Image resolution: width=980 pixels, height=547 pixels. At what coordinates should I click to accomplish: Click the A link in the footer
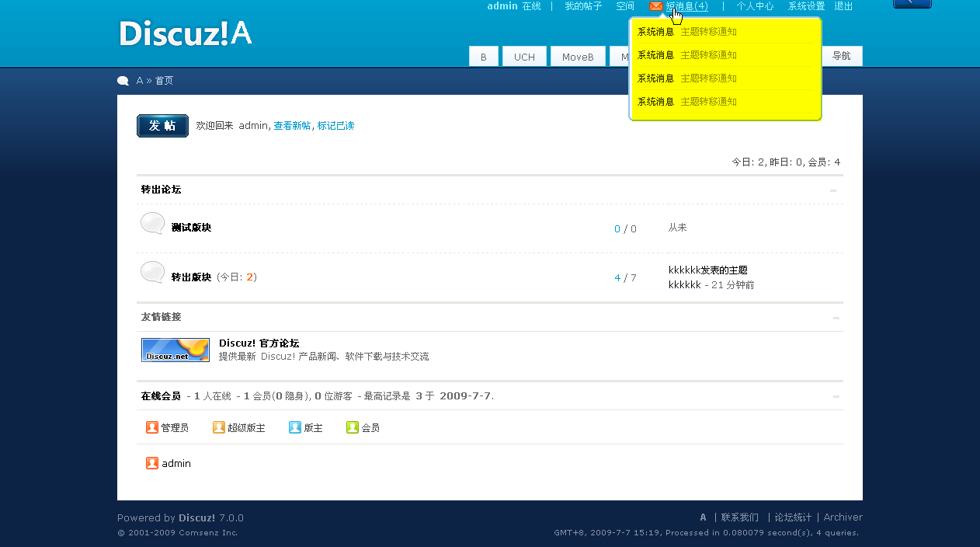pyautogui.click(x=703, y=517)
